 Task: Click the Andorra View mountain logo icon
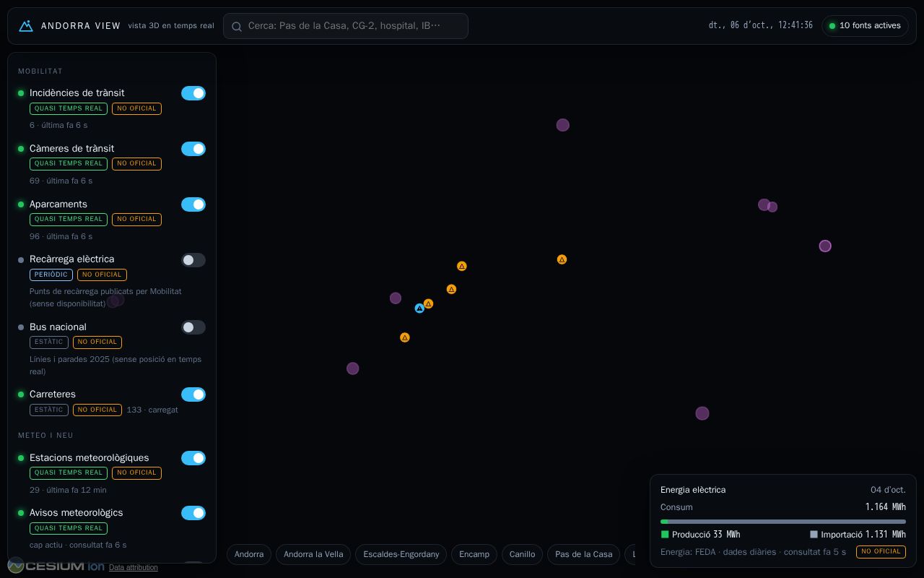point(26,26)
